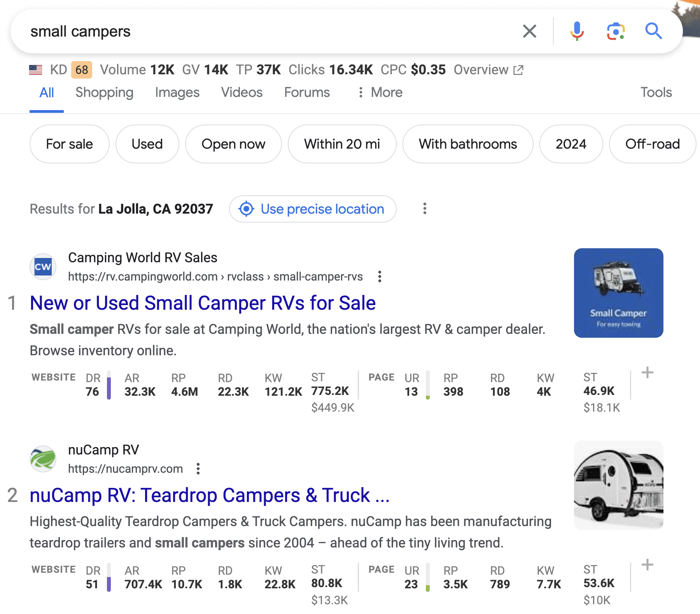Image resolution: width=700 pixels, height=614 pixels.
Task: Toggle the 'For sale' filter chip
Action: click(x=69, y=144)
